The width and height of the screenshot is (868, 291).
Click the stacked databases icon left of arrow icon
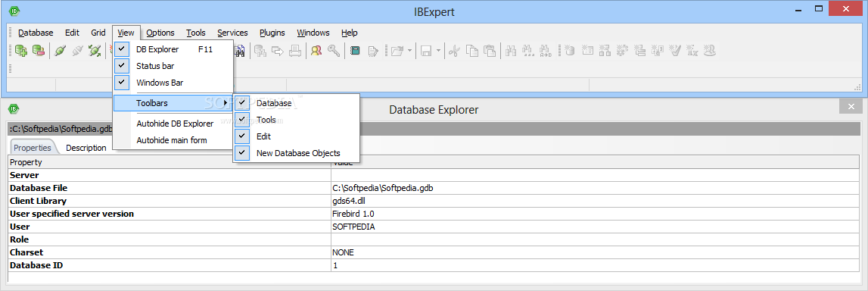[x=260, y=51]
